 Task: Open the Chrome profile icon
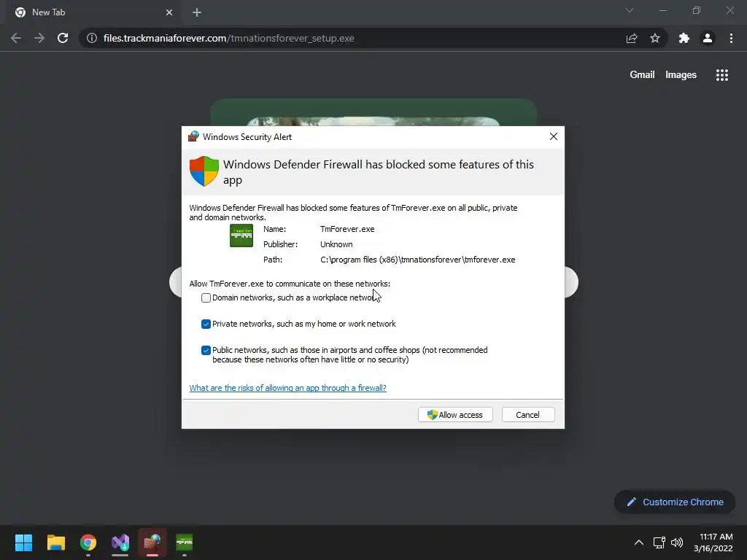(x=708, y=38)
